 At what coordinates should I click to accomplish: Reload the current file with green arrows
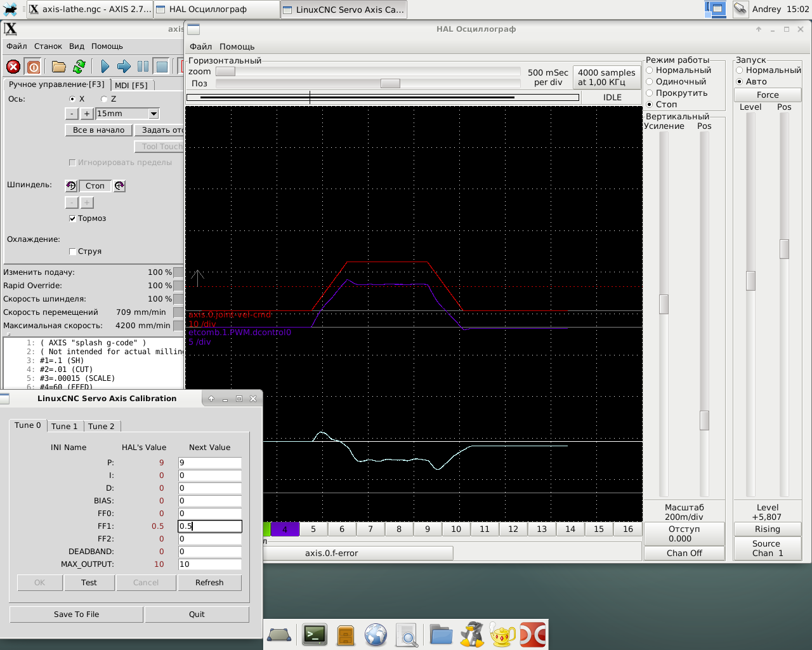pyautogui.click(x=79, y=67)
